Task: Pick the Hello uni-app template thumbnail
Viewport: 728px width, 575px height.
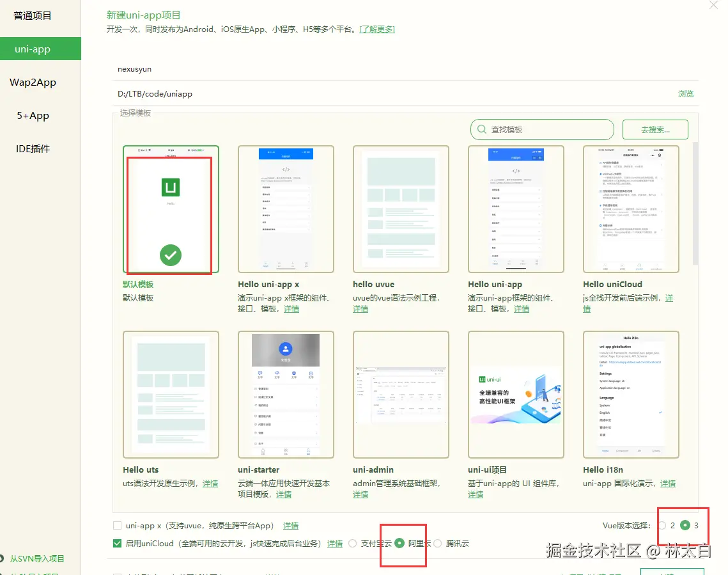Action: (x=516, y=209)
